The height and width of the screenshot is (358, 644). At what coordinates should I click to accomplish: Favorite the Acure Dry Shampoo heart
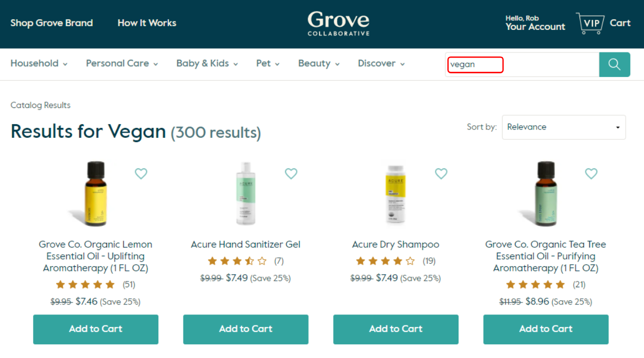pyautogui.click(x=441, y=173)
